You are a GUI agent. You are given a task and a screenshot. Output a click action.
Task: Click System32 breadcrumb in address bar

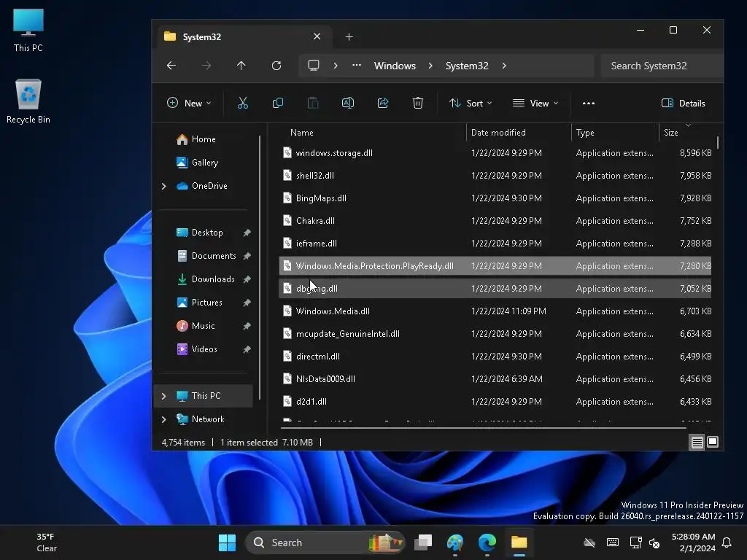click(x=467, y=66)
